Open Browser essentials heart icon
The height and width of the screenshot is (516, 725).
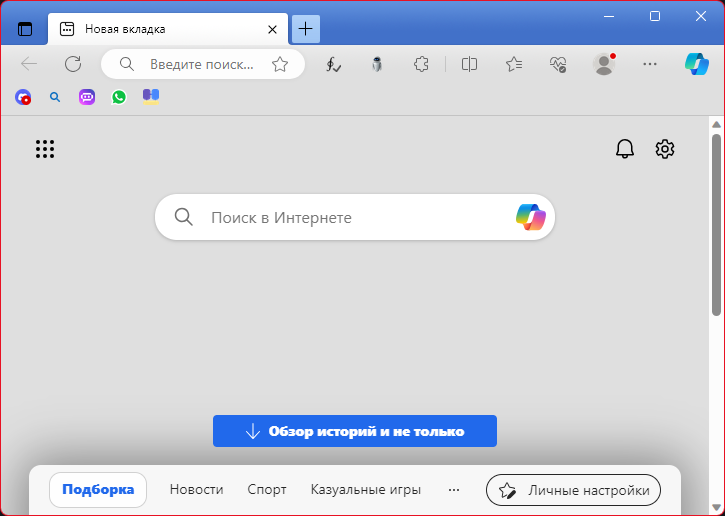[x=558, y=64]
